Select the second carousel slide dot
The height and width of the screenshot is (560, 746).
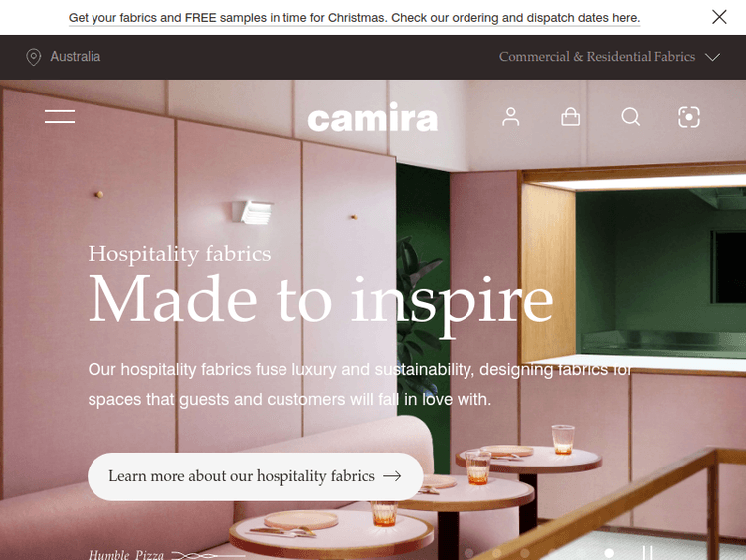pyautogui.click(x=497, y=553)
